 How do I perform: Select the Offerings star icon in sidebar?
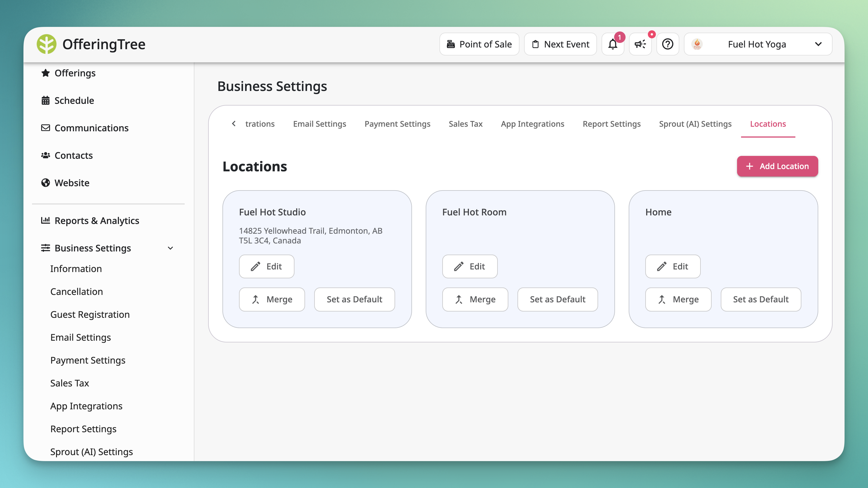[x=46, y=73]
